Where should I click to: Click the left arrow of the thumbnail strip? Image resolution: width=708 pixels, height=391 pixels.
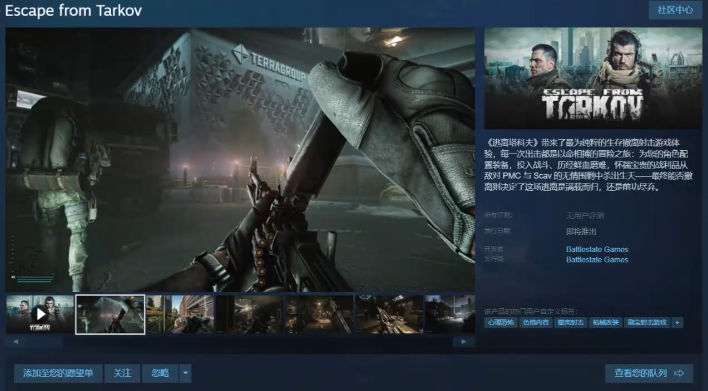click(x=16, y=342)
